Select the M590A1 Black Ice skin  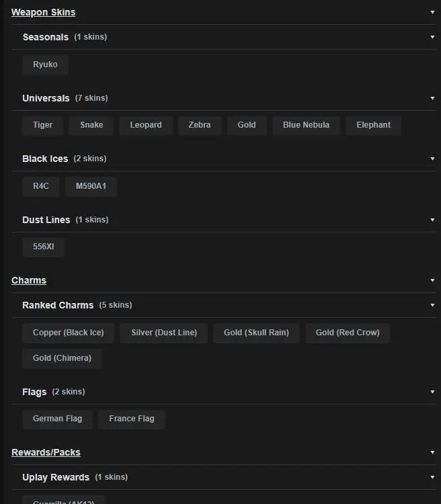tap(91, 186)
